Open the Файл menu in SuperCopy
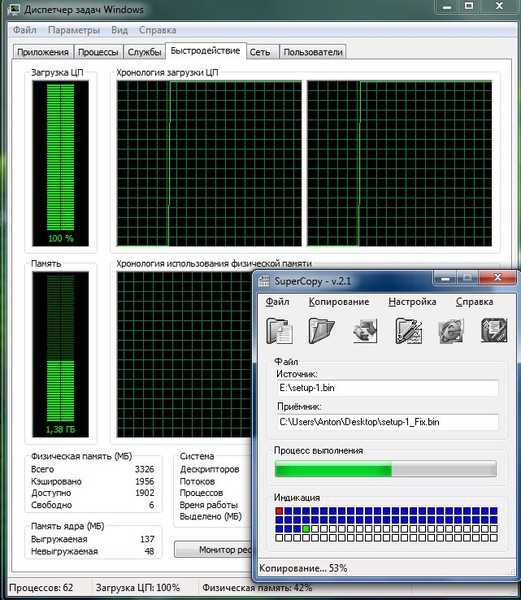The height and width of the screenshot is (600, 521). pos(277,302)
